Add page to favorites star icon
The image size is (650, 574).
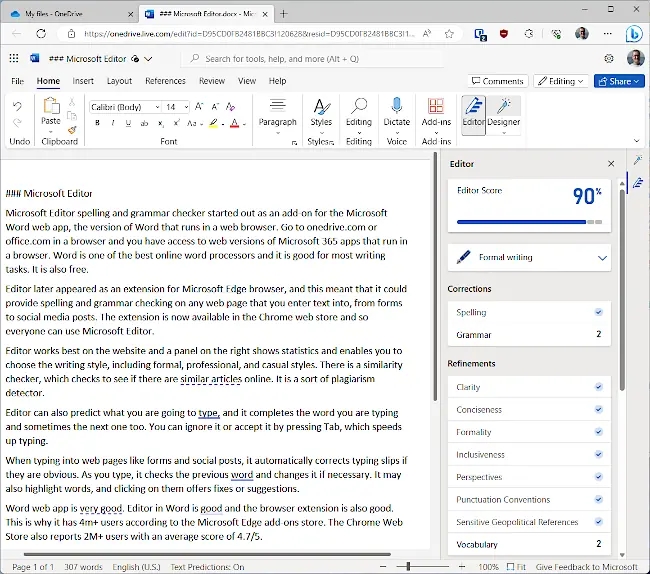coord(449,34)
